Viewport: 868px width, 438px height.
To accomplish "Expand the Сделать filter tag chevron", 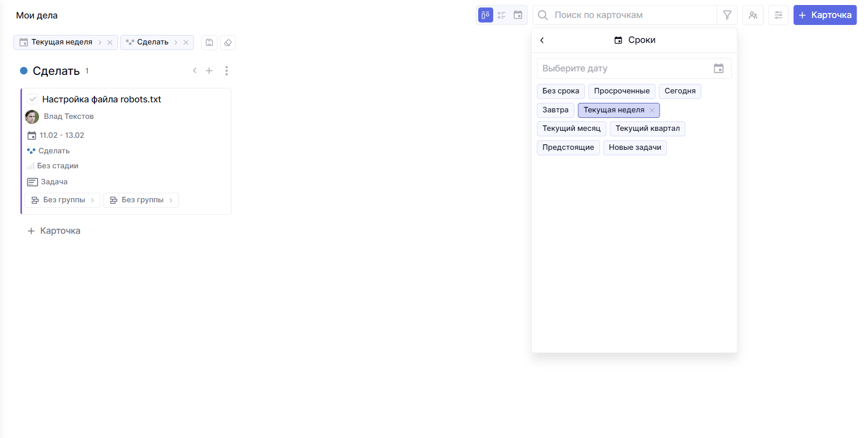I will click(x=176, y=42).
